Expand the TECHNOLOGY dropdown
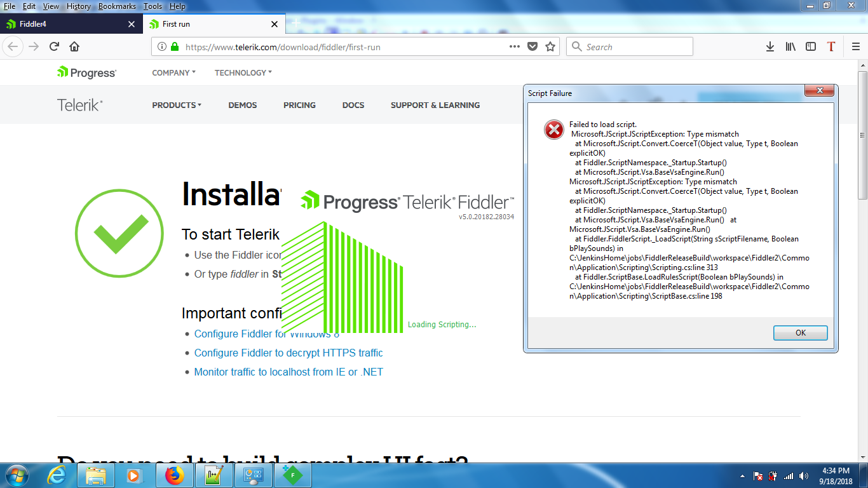868x488 pixels. (x=243, y=72)
